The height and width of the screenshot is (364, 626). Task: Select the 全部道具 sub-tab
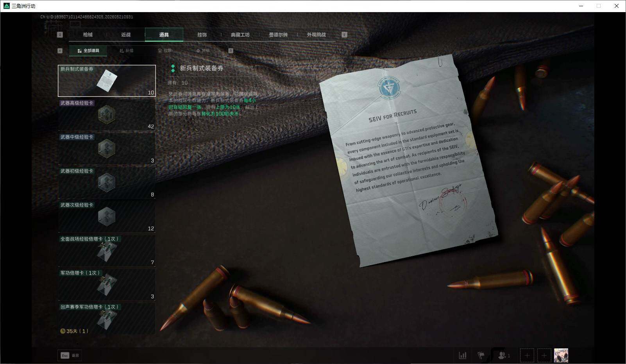(x=88, y=51)
